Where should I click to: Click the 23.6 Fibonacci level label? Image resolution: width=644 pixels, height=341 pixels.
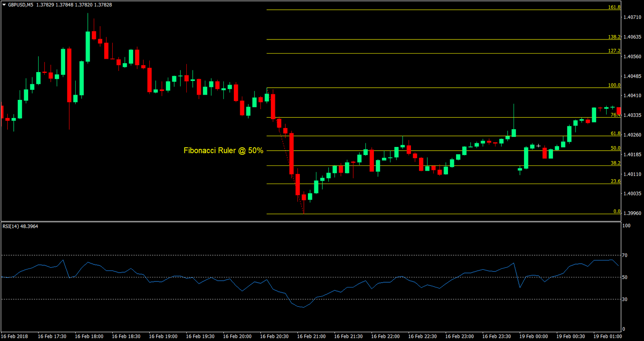coord(615,181)
